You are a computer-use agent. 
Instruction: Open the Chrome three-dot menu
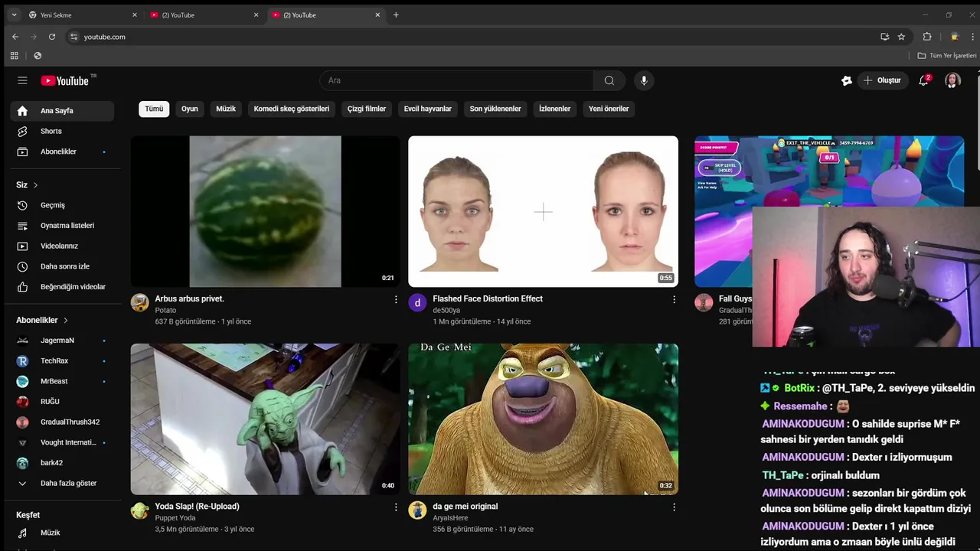tap(972, 37)
